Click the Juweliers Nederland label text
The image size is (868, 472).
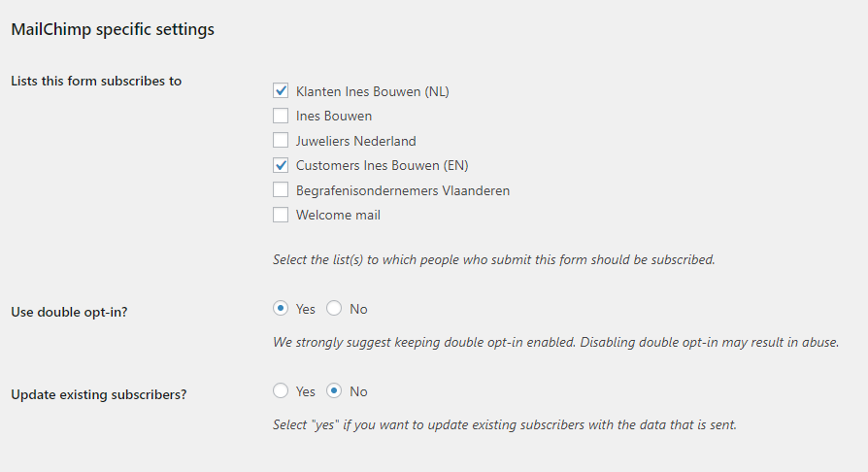[x=356, y=141]
